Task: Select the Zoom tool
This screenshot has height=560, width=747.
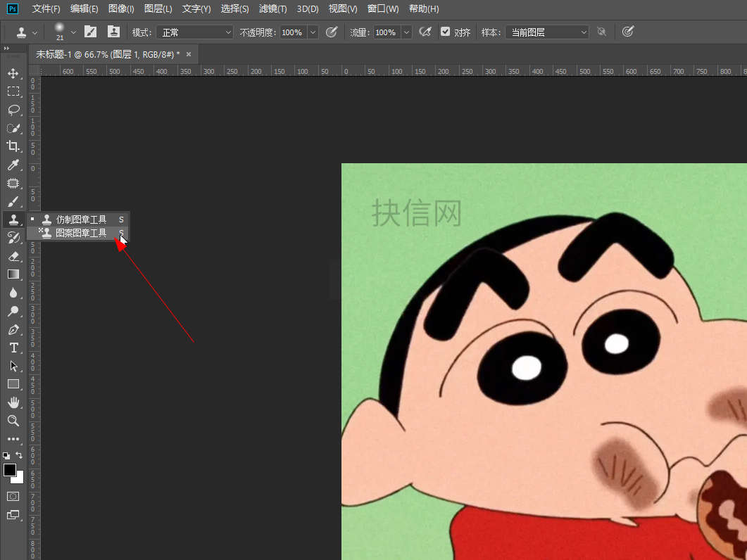Action: tap(13, 421)
